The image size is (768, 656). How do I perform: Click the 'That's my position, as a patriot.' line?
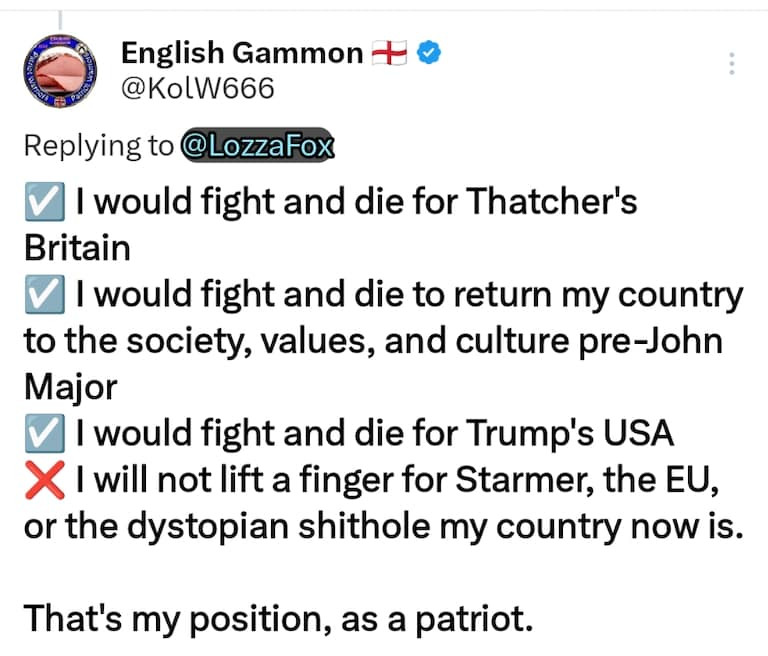pyautogui.click(x=274, y=618)
